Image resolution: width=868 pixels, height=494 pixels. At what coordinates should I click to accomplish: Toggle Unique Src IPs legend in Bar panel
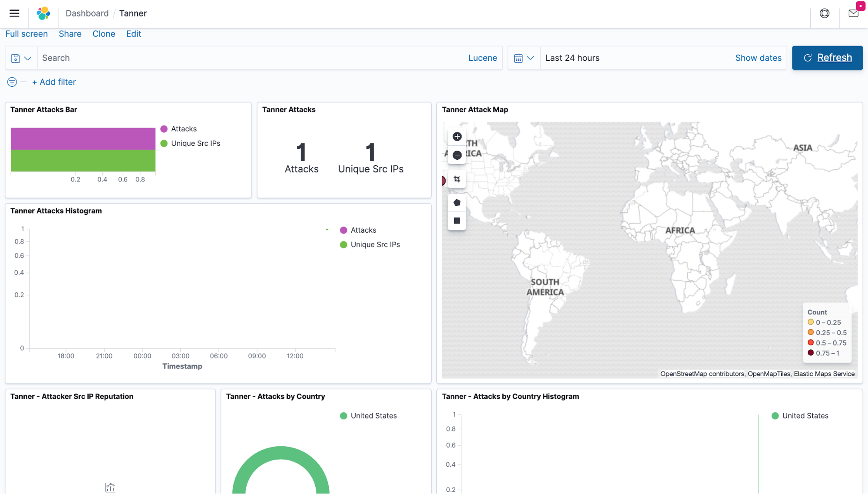[190, 144]
